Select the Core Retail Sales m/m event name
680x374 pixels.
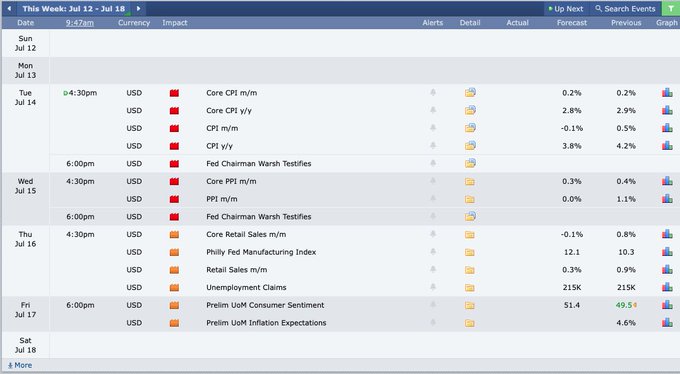246,234
